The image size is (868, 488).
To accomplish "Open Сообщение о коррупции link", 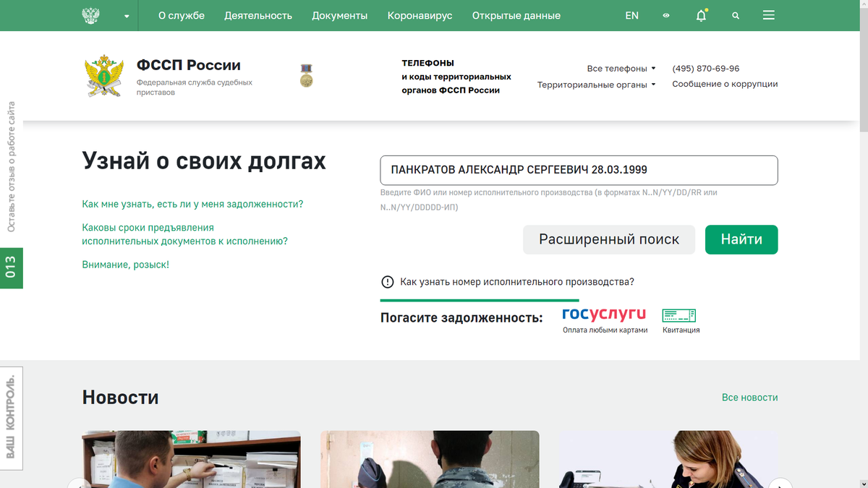I will (x=725, y=84).
